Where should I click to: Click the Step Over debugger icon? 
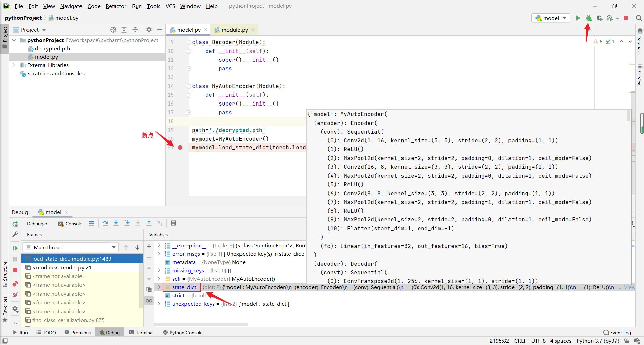tap(105, 223)
